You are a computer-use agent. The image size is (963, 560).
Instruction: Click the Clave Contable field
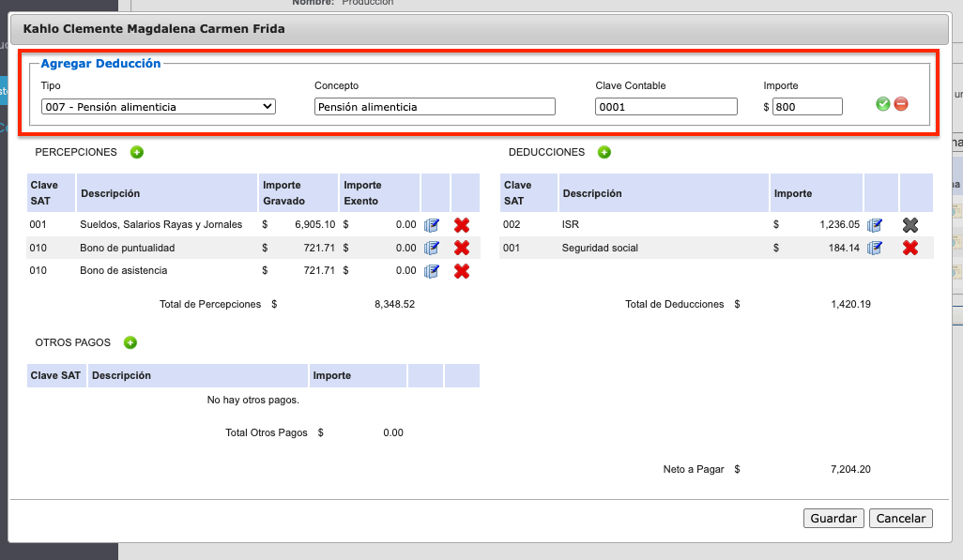(665, 107)
